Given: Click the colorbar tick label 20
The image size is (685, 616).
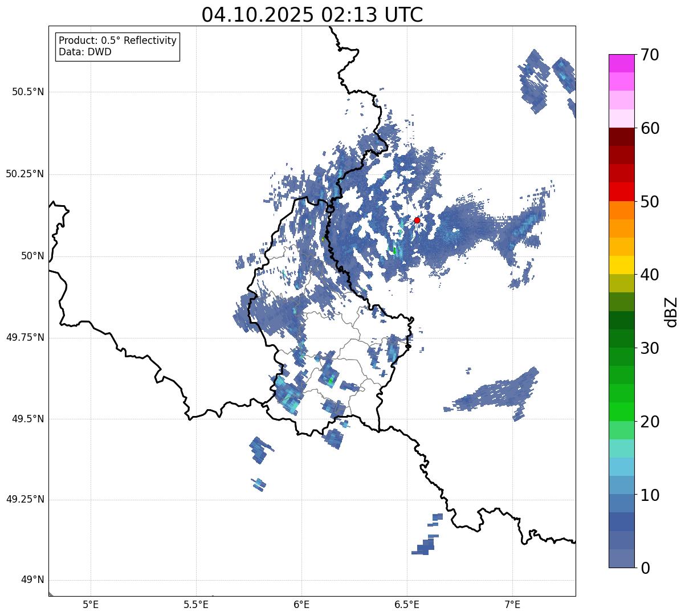Looking at the screenshot, I should 649,422.
